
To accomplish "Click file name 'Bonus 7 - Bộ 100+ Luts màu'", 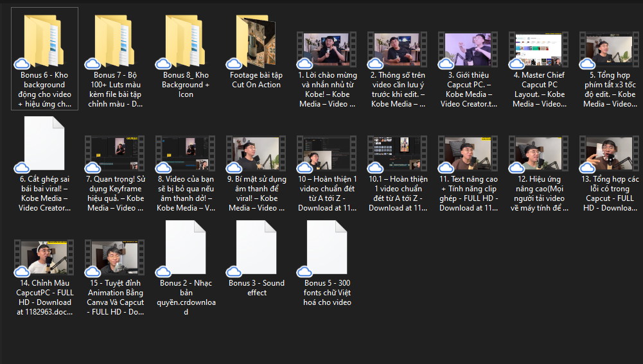I will [115, 89].
